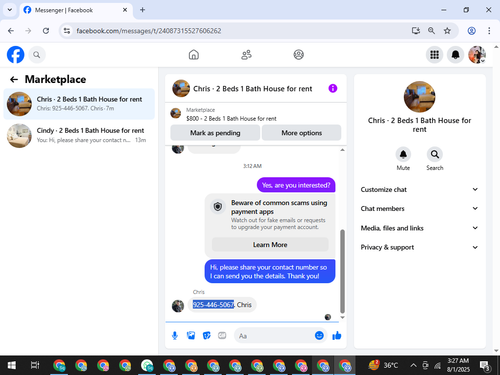Open the Groups icon in top navigation

(x=299, y=55)
